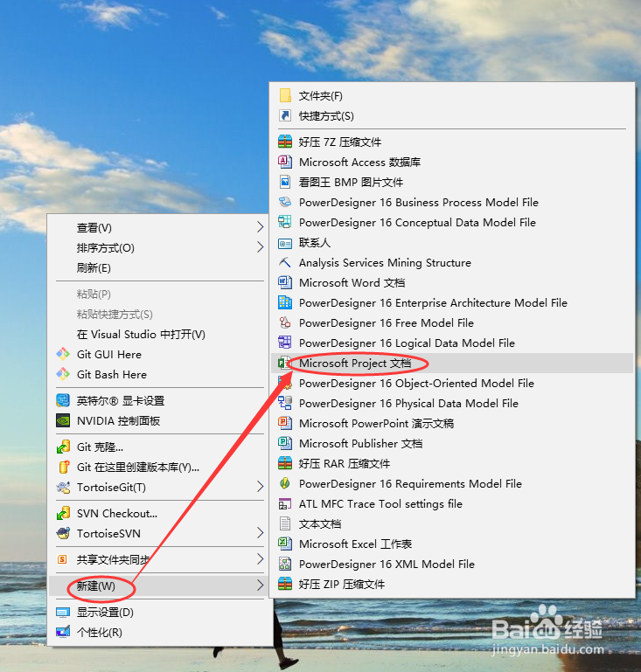Image resolution: width=641 pixels, height=672 pixels.
Task: Click the Intel graphics settings icon
Action: 63,401
